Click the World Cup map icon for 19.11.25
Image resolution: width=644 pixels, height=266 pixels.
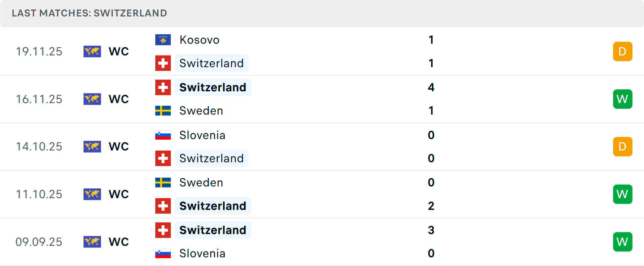(92, 51)
